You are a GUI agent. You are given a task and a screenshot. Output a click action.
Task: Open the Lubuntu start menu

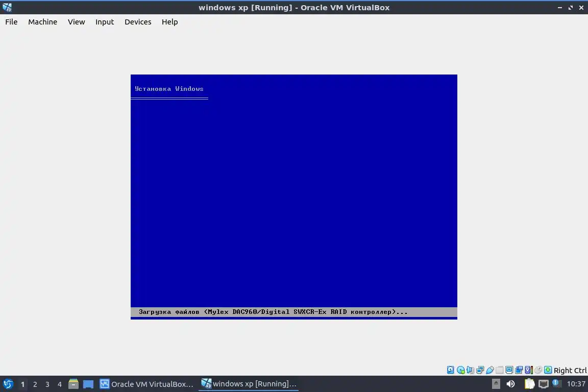pos(8,384)
